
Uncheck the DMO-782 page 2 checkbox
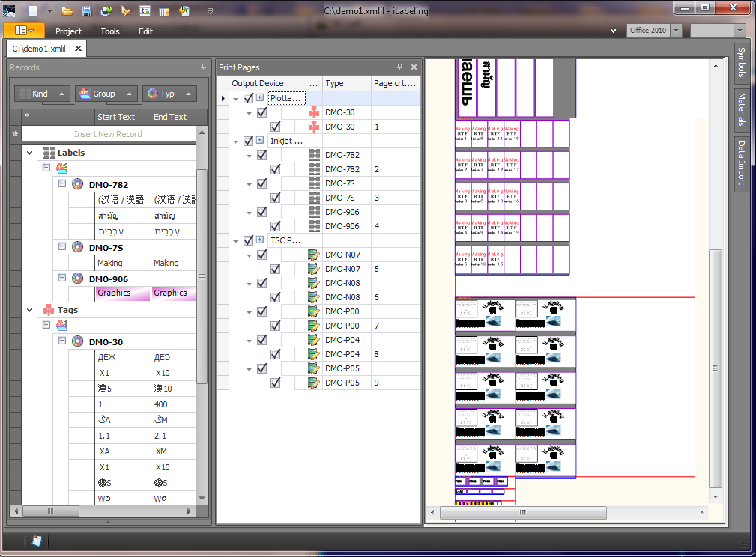coord(275,169)
